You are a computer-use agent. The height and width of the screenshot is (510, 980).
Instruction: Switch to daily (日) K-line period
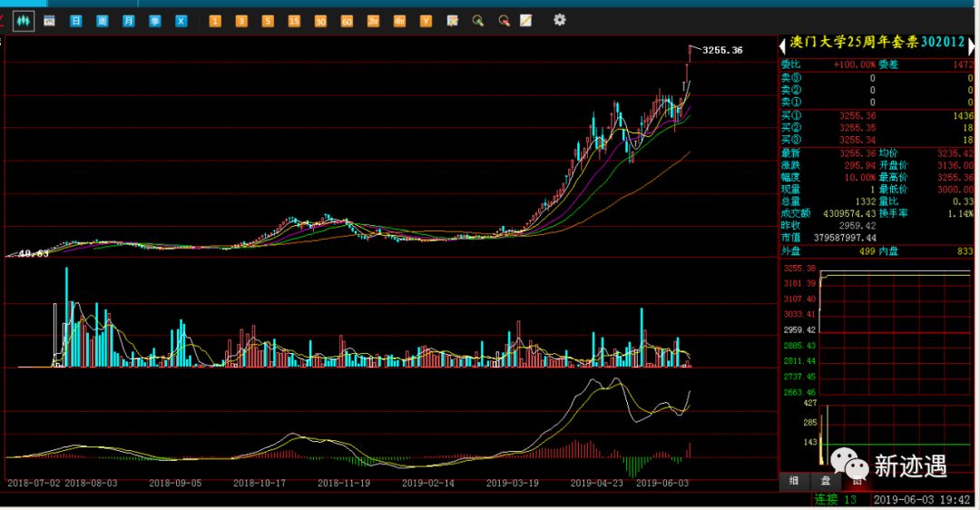point(75,21)
